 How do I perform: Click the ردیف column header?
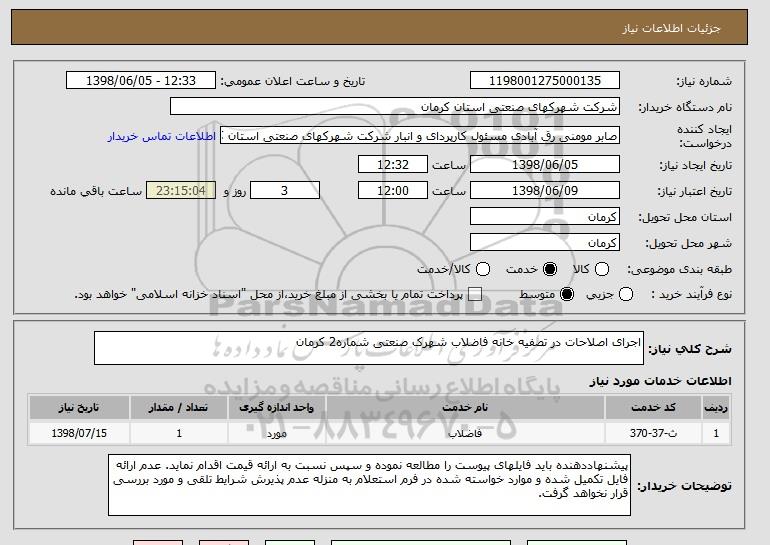coord(716,408)
